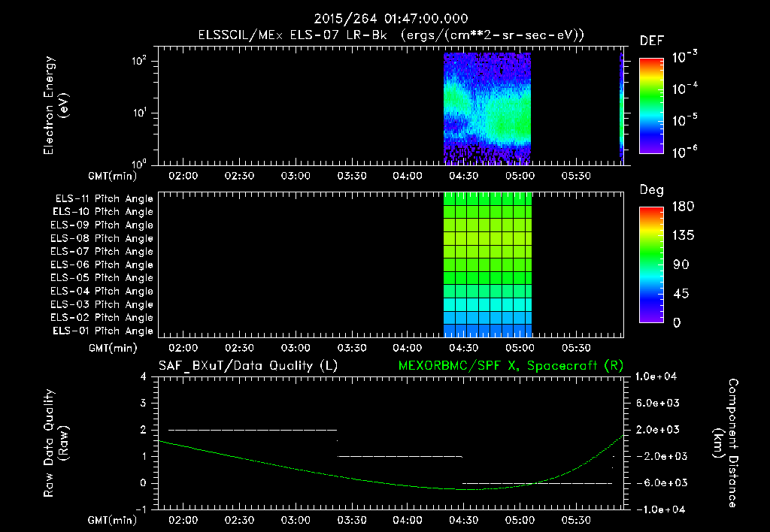Screen dimensions: 770x532
Task: Select the ELS-05 Pitch Angle row label
Action: [x=102, y=278]
